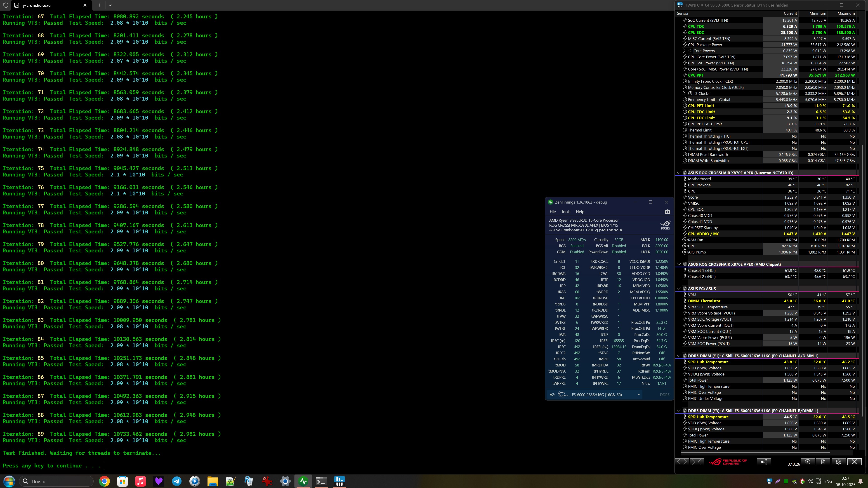Click the taskbar search box
Viewport: 868px width, 488px height.
[x=56, y=481]
